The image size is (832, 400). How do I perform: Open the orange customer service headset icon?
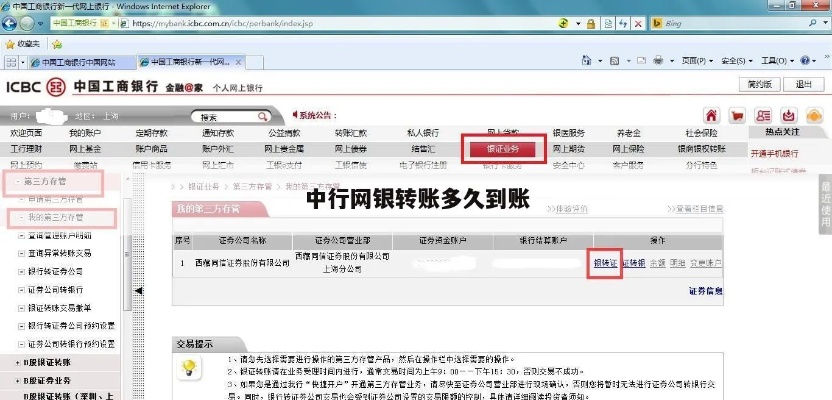[814, 115]
